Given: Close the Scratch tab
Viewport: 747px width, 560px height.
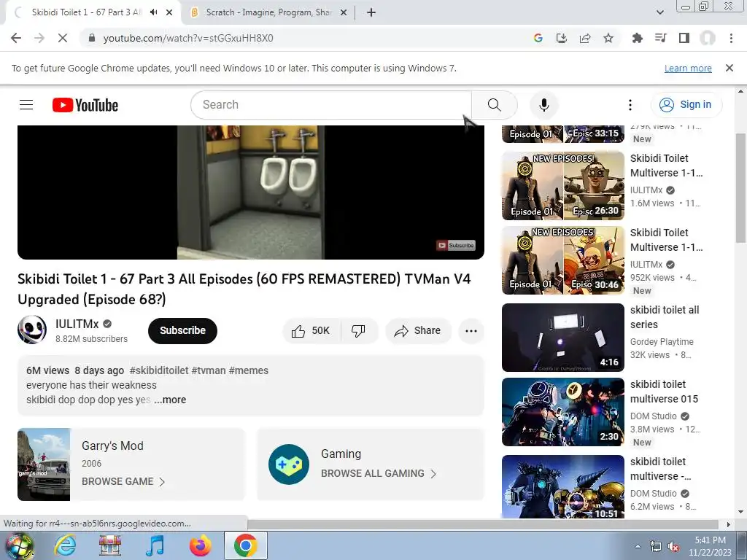Looking at the screenshot, I should pyautogui.click(x=343, y=12).
